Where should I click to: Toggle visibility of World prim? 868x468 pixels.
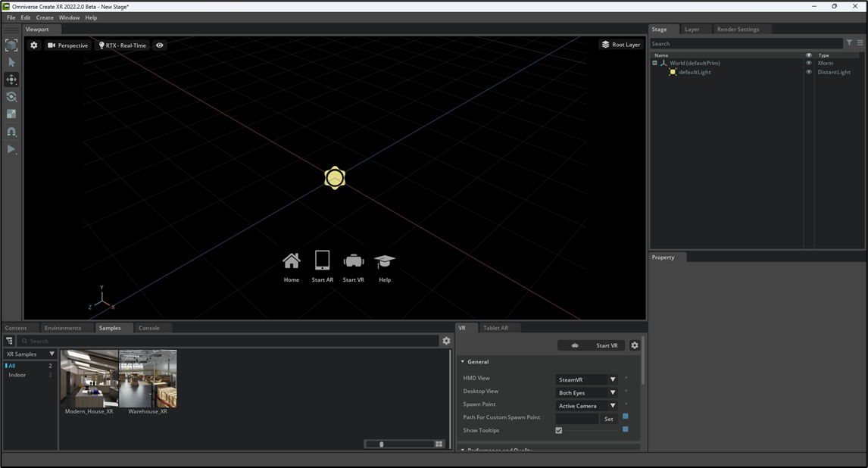[809, 63]
